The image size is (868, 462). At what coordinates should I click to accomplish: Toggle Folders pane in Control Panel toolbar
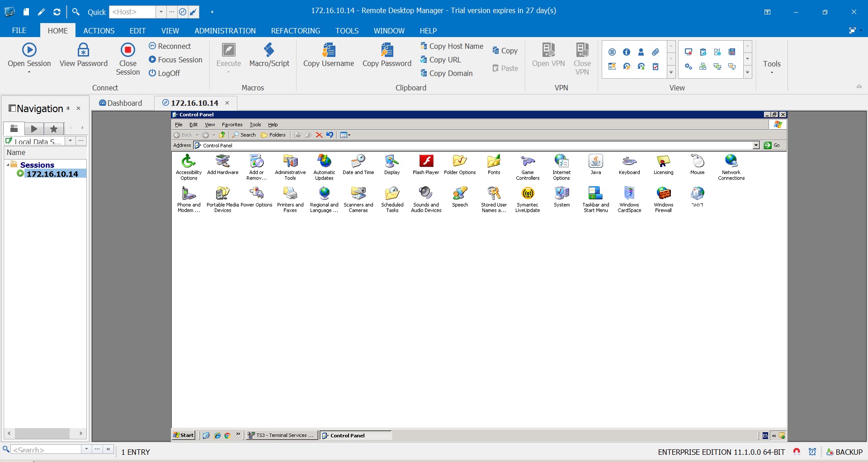click(274, 135)
